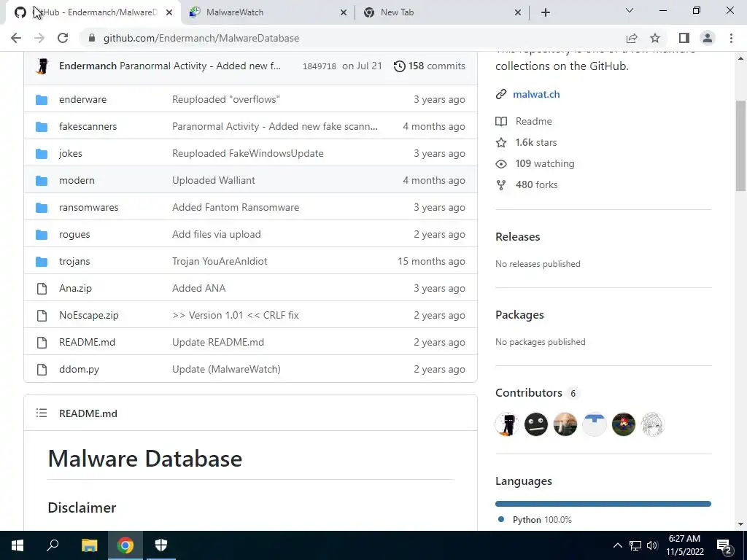Viewport: 747px width, 560px height.
Task: Open the fakescanners folder
Action: point(88,126)
